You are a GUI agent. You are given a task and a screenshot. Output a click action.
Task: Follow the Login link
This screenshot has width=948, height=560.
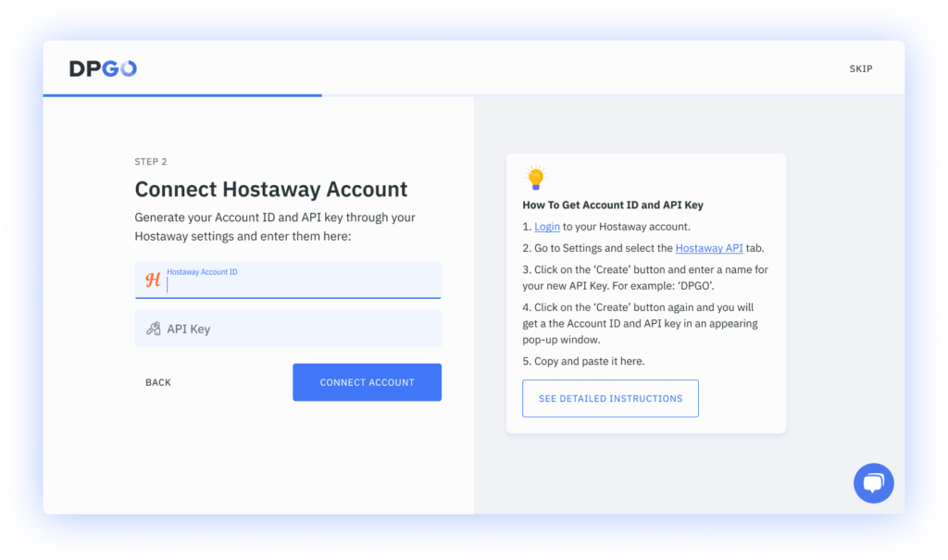[546, 226]
